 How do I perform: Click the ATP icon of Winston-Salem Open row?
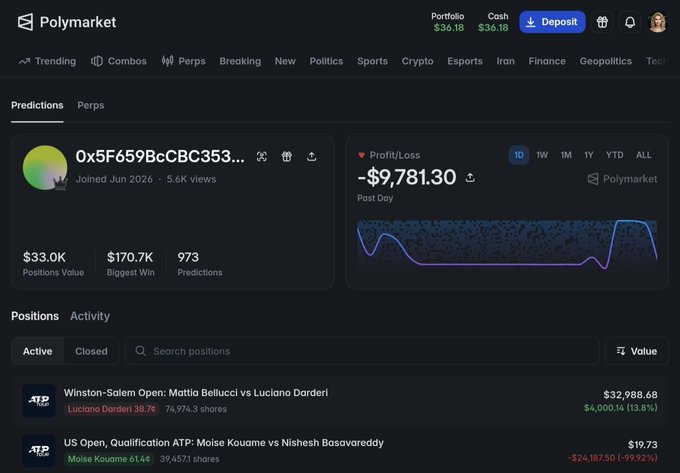pos(39,401)
